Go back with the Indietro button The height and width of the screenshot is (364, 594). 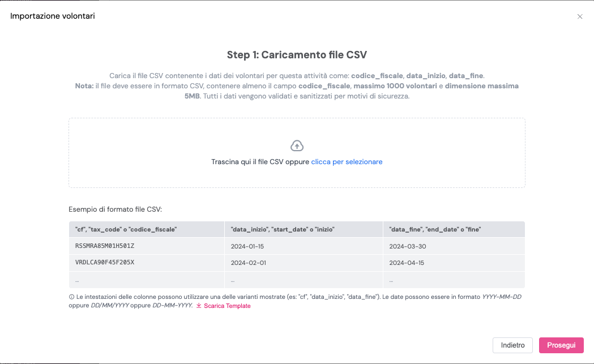pos(512,345)
